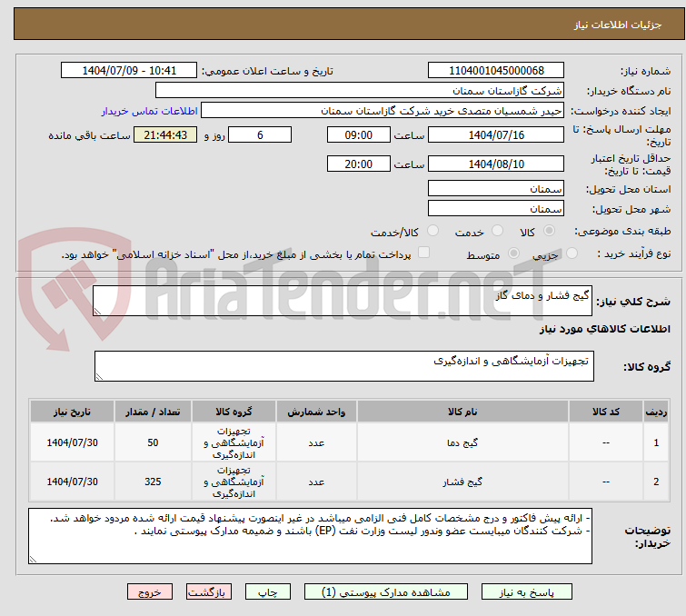
Task: Click the buyer name field شرکت گازاستان سمنان
Action: point(360,91)
